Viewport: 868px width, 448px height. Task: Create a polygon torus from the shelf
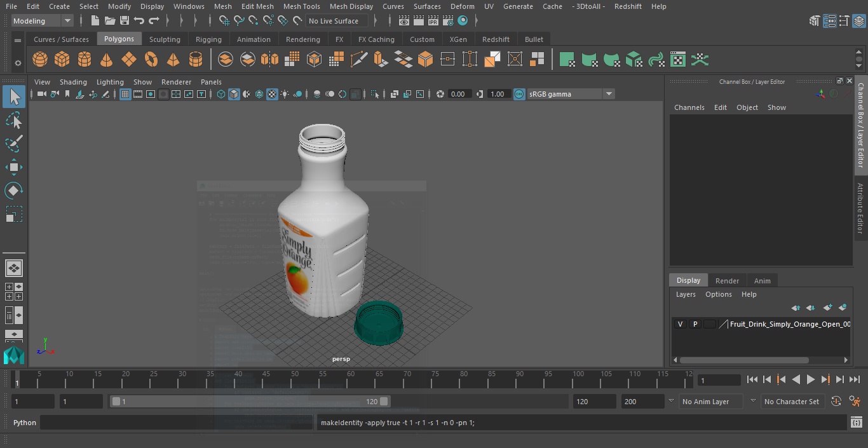(x=151, y=60)
